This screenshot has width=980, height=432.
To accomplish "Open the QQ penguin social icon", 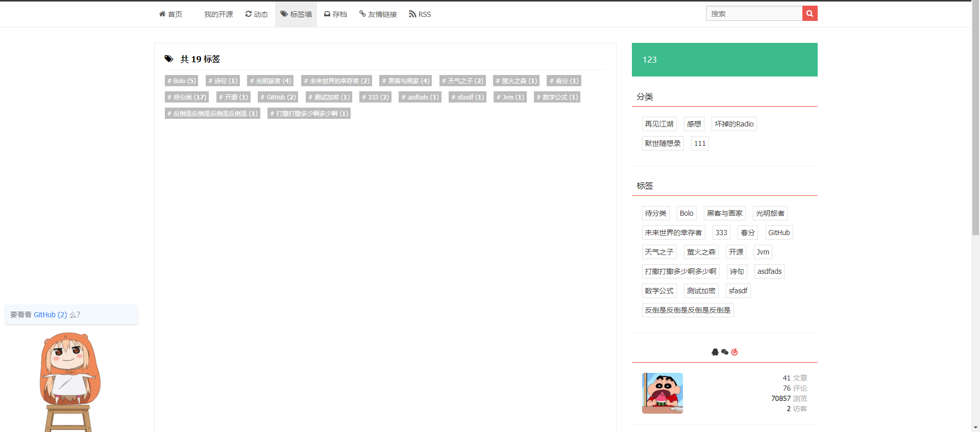I will (x=715, y=352).
